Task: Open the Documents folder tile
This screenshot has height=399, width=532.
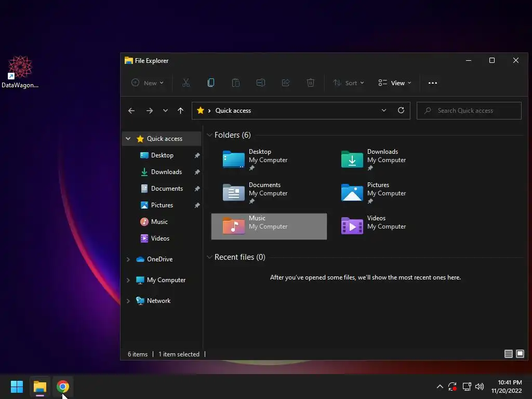Action: point(269,193)
